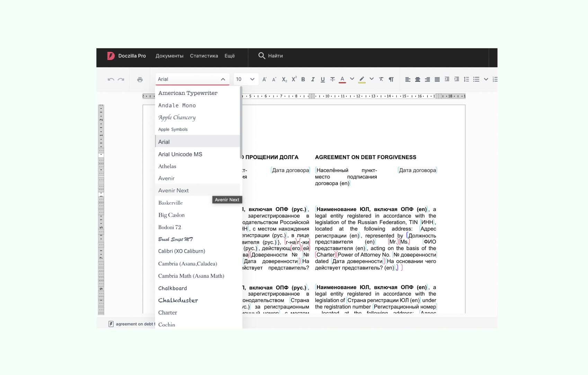The height and width of the screenshot is (375, 588).
Task: Toggle bold formatting
Action: tap(303, 79)
